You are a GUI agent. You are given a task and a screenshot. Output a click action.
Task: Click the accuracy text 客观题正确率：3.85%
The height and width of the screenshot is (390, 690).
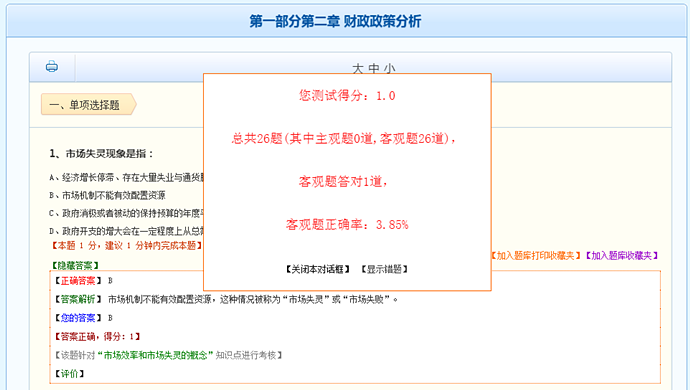point(347,225)
